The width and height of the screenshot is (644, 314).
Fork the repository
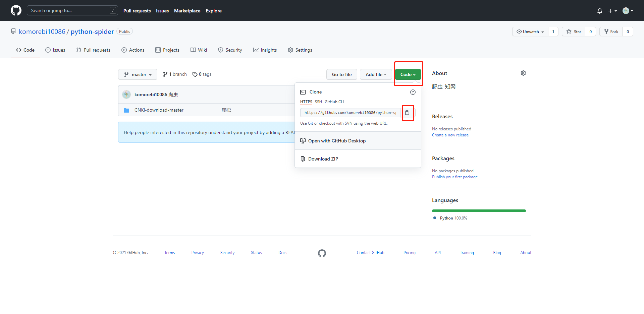[611, 32]
